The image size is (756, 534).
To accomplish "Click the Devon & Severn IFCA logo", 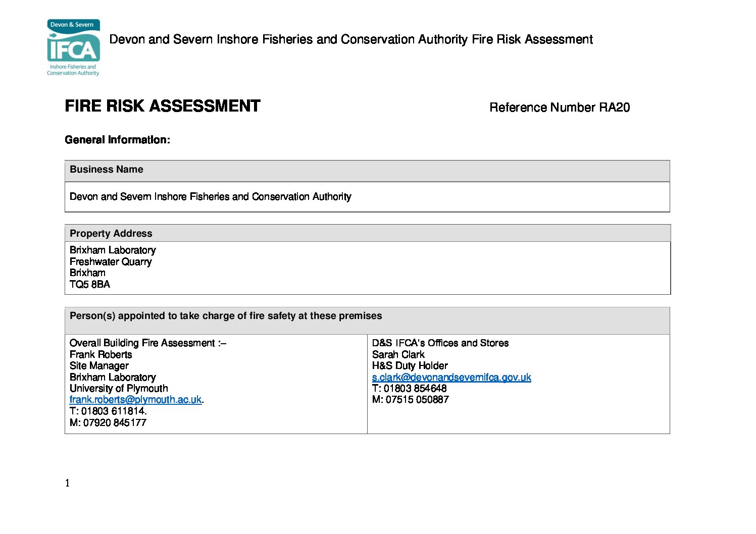I will tap(73, 48).
